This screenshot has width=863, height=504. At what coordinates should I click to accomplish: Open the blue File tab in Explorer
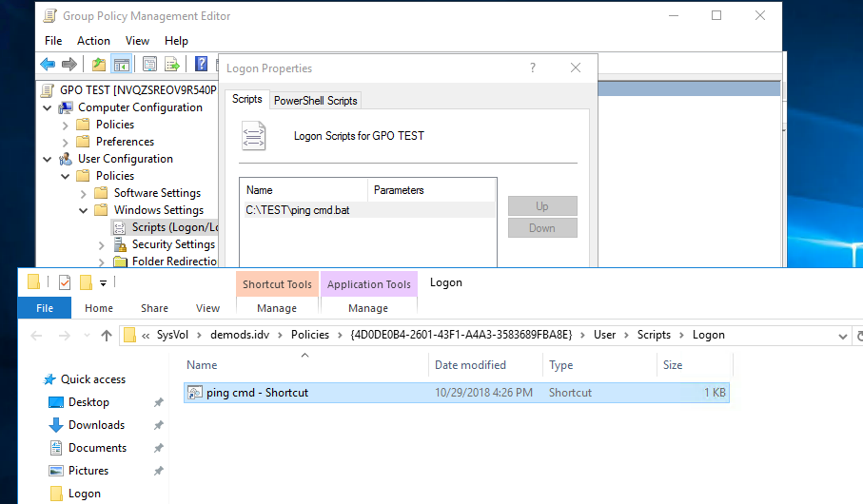[x=45, y=308]
